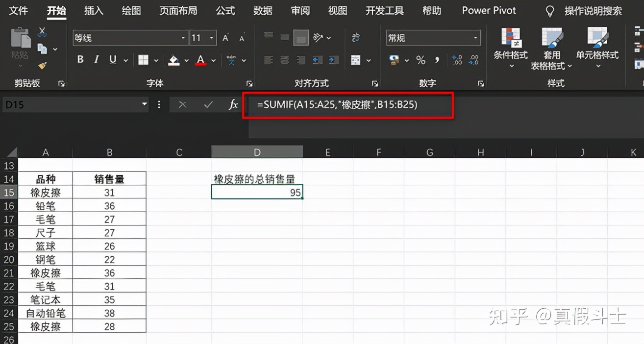Apply underline formatting
Screen dimensions: 644x344
pyautogui.click(x=112, y=59)
